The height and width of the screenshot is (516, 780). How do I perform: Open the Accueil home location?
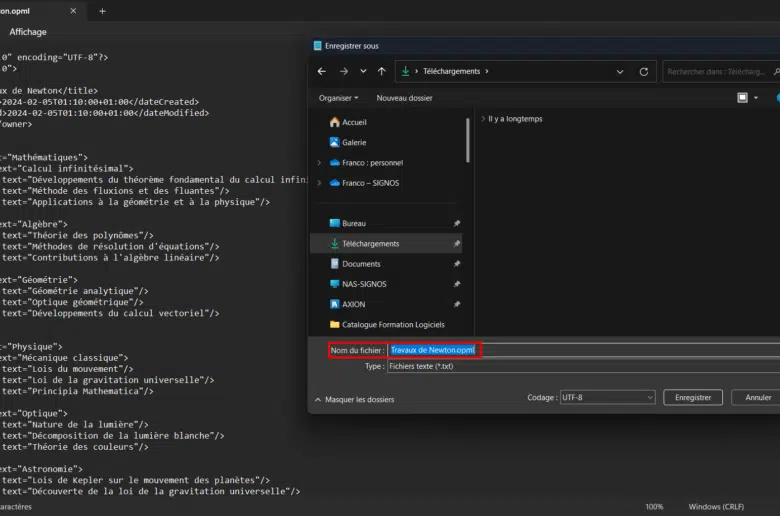(354, 122)
